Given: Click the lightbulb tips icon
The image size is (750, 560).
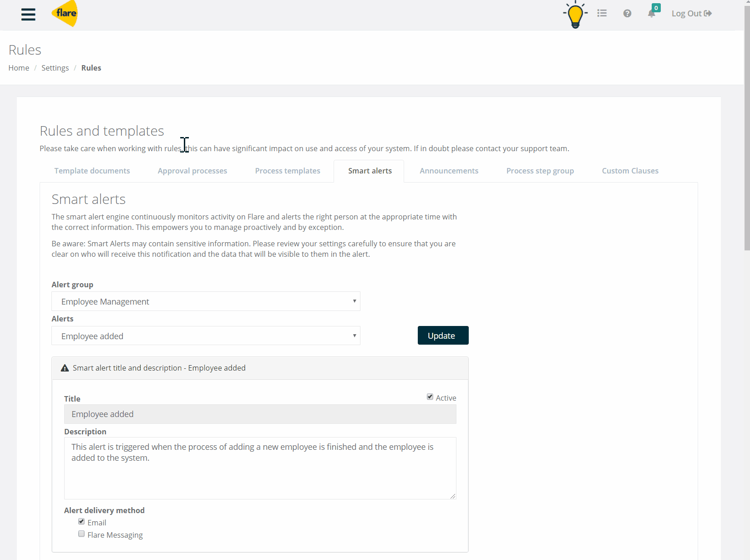Looking at the screenshot, I should 575,14.
